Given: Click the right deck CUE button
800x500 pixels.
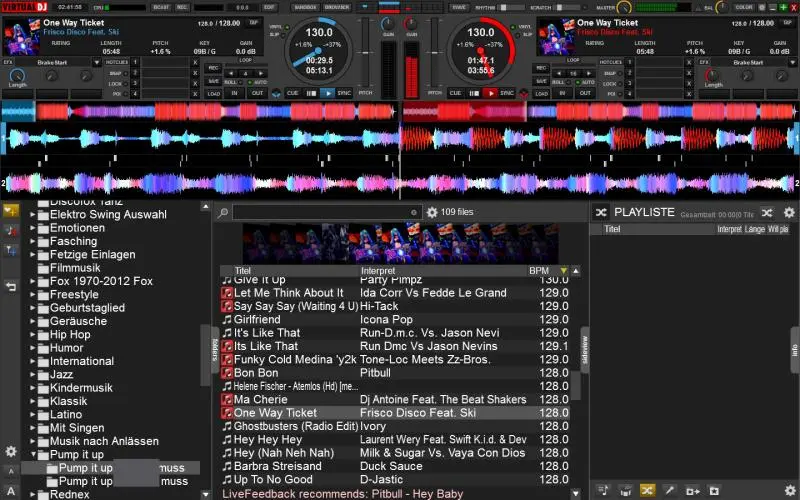Looking at the screenshot, I should 453,93.
